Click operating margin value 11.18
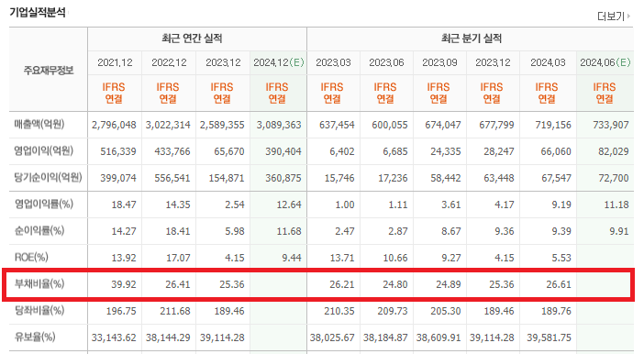 pyautogui.click(x=616, y=205)
